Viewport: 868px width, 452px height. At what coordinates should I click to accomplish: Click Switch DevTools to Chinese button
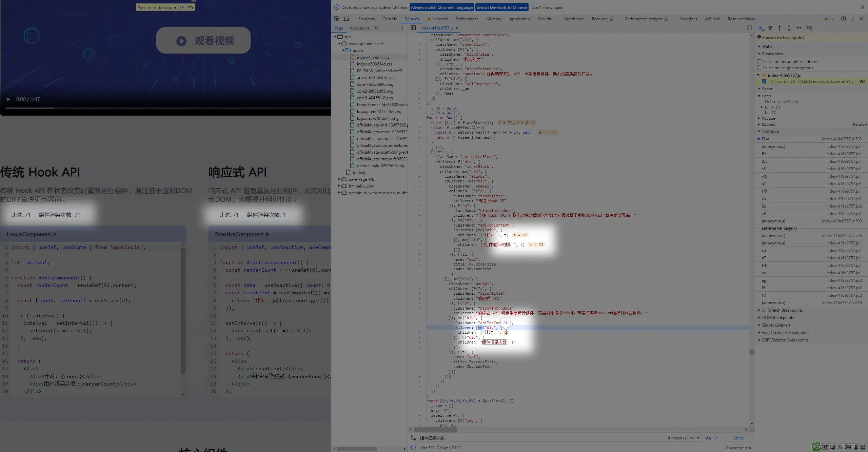tap(502, 7)
